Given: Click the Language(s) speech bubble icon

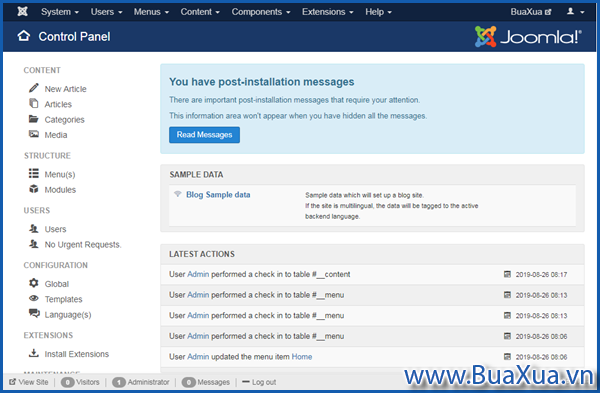Looking at the screenshot, I should click(x=34, y=313).
